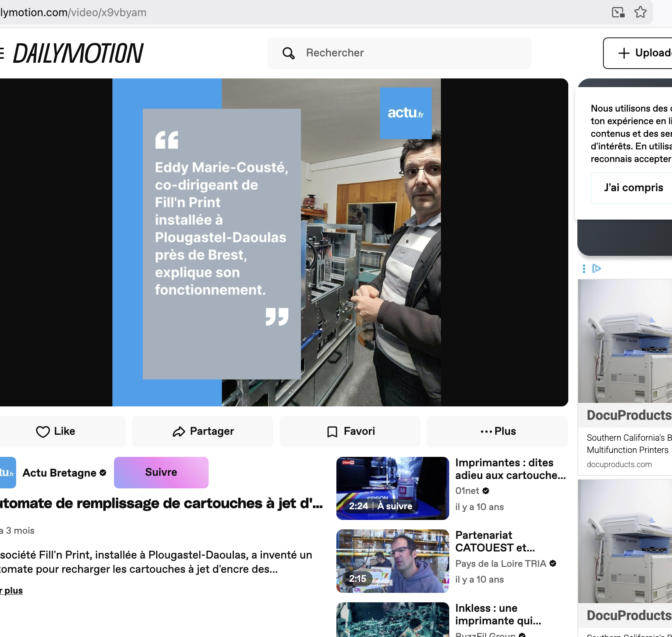
Task: Click the Actu Bretagne channel avatar
Action: pyautogui.click(x=7, y=473)
